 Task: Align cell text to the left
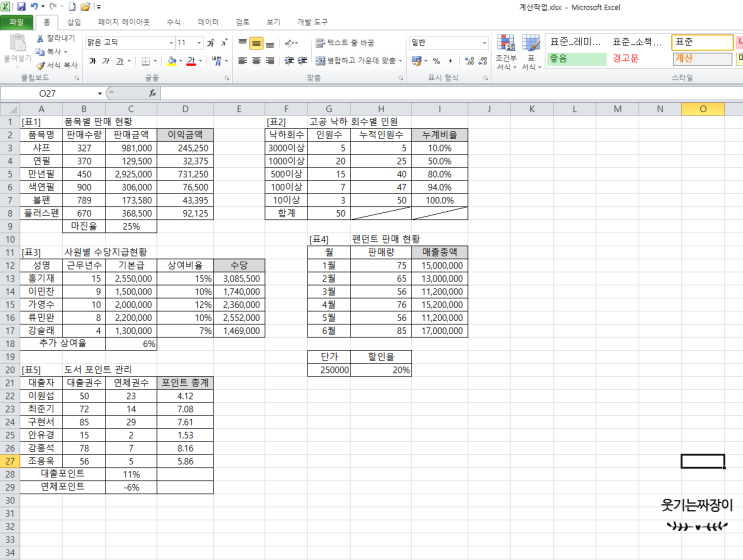[x=243, y=61]
